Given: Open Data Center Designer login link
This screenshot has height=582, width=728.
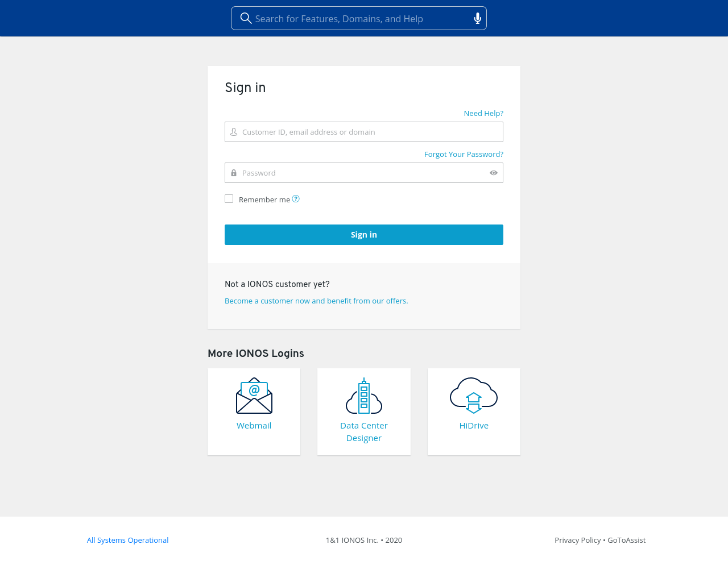Looking at the screenshot, I should point(364,432).
